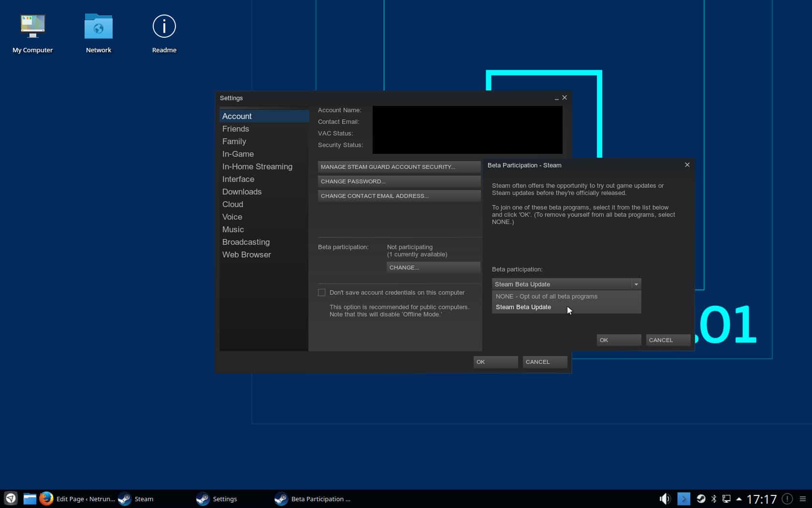
Task: Click the Change beta participation button
Action: click(x=434, y=268)
